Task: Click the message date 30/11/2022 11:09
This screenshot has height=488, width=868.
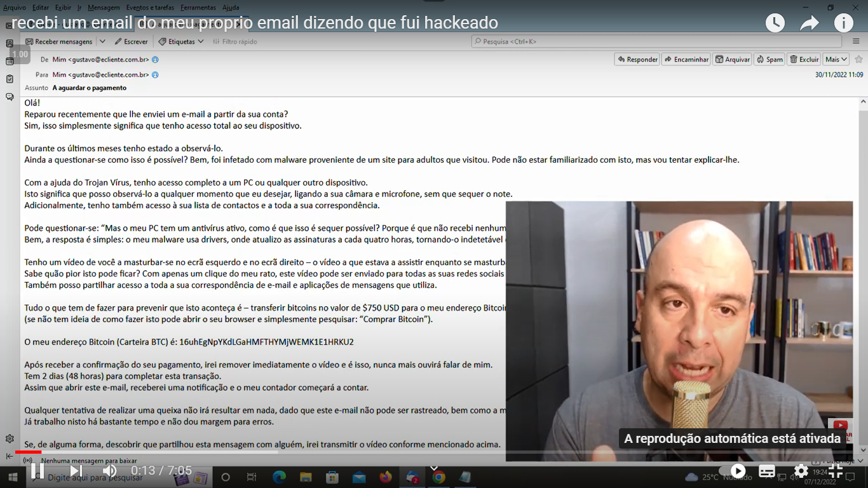Action: [839, 74]
